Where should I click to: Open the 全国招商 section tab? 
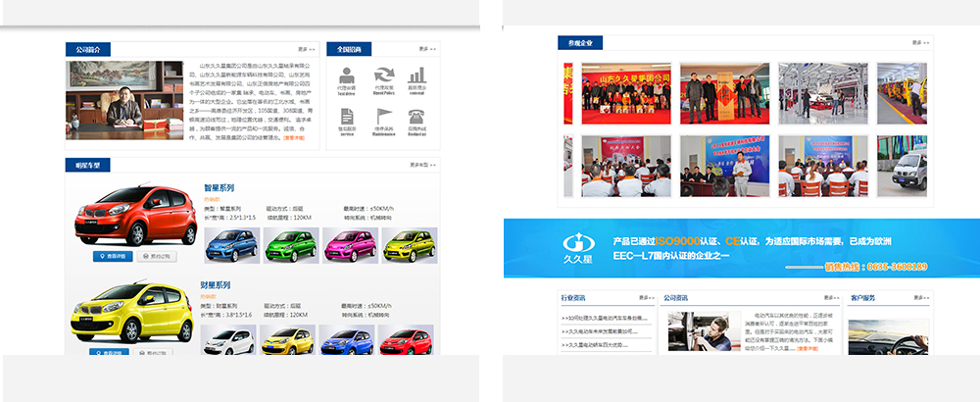[349, 49]
